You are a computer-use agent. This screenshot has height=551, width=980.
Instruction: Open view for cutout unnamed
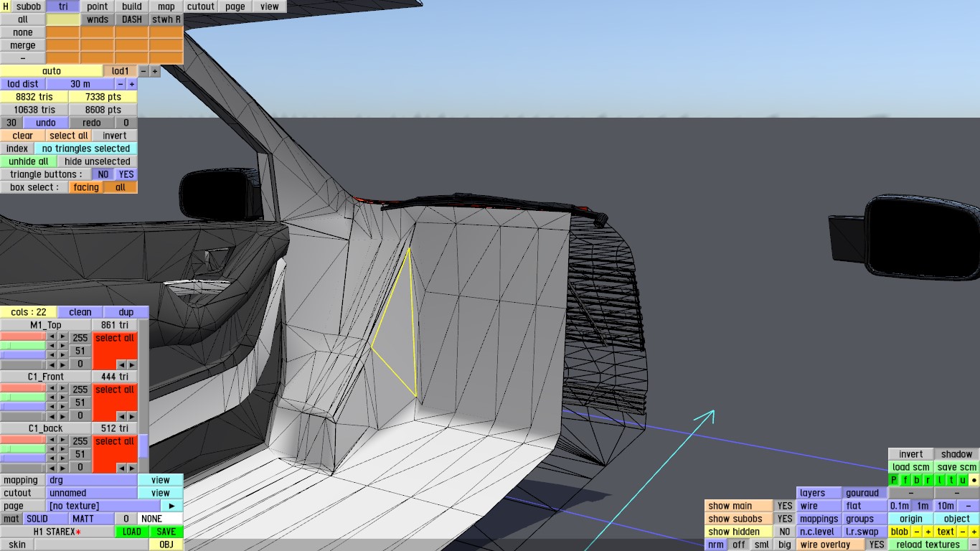(161, 493)
